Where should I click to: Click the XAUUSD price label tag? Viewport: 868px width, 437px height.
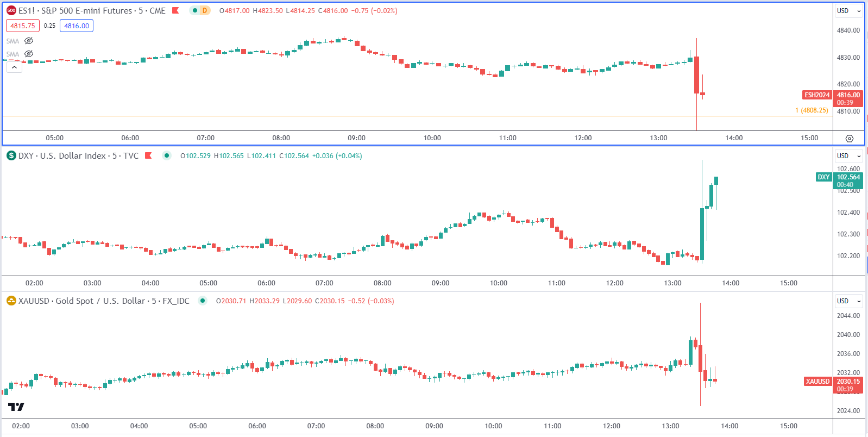(x=817, y=382)
